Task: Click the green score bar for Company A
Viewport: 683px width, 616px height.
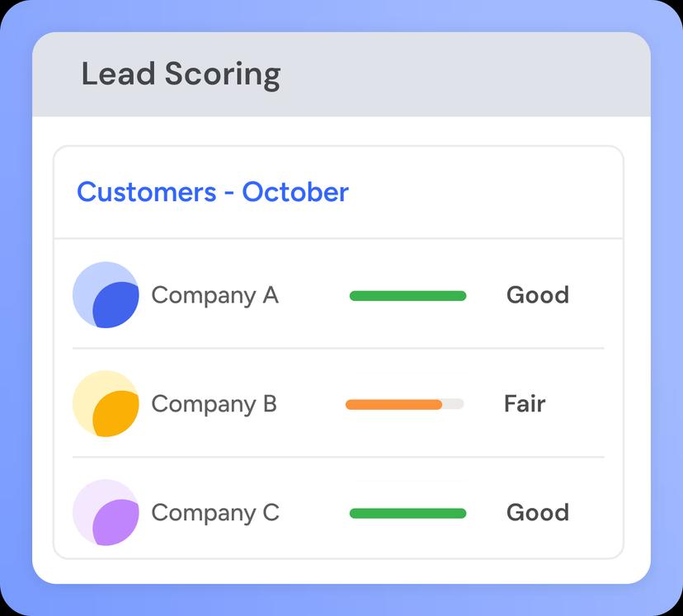Action: (407, 296)
